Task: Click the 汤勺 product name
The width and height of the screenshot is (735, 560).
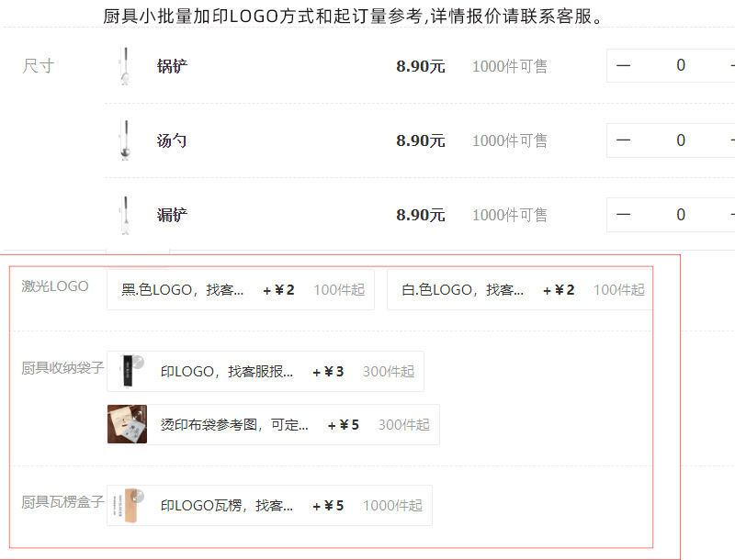Action: pos(172,140)
